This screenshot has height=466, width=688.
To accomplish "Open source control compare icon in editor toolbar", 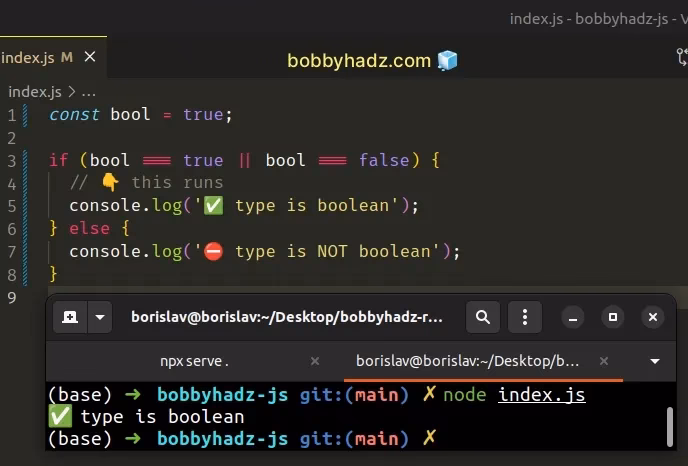I will [682, 57].
